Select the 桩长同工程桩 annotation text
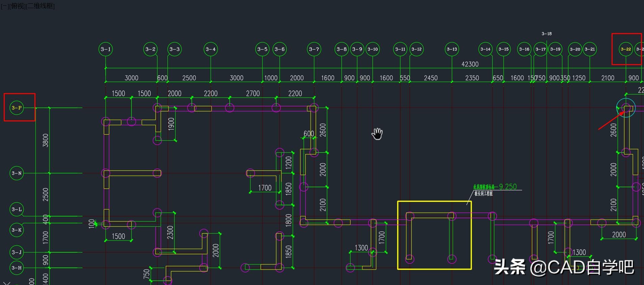Image resolution: width=644 pixels, height=285 pixels. click(x=483, y=194)
